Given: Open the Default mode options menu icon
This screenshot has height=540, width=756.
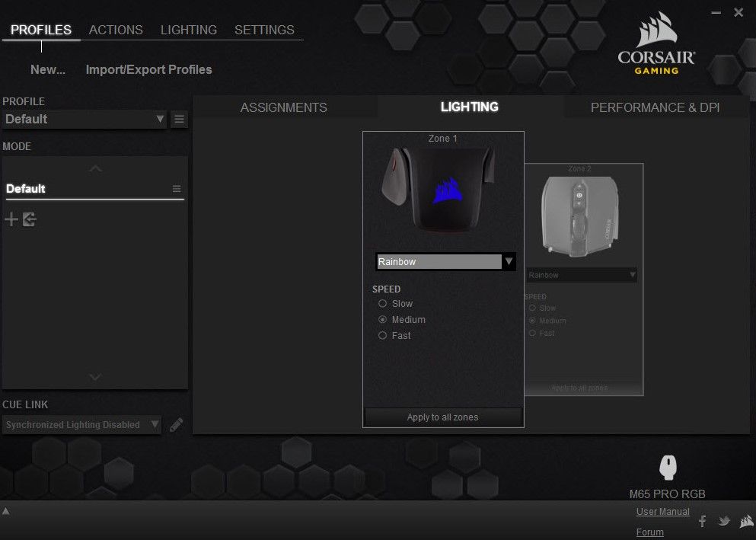Looking at the screenshot, I should click(177, 189).
